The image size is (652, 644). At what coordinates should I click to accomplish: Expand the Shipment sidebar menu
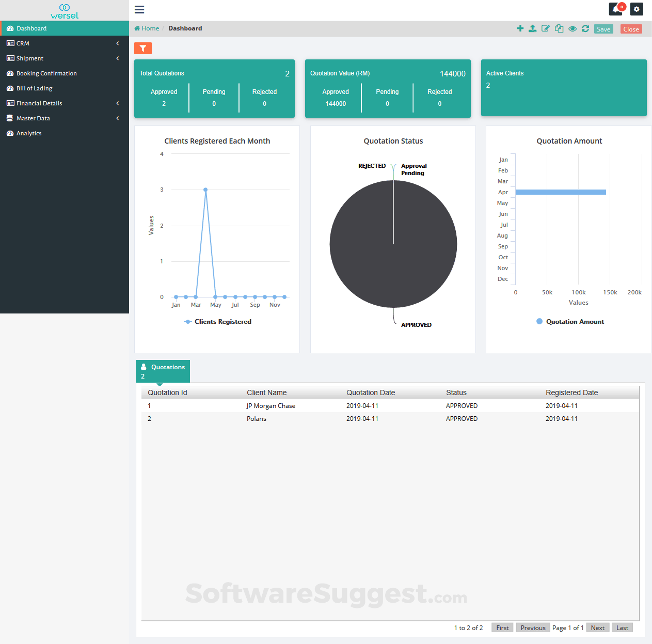65,58
